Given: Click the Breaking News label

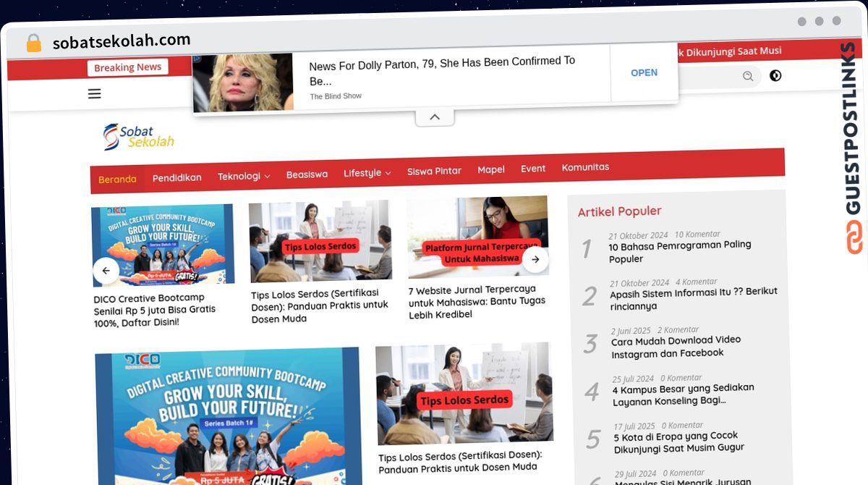Looking at the screenshot, I should tap(128, 67).
